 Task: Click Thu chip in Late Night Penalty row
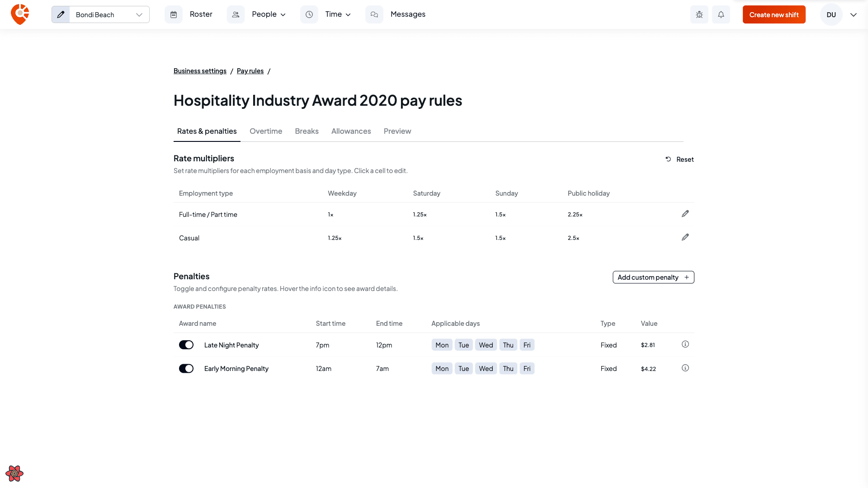point(508,345)
